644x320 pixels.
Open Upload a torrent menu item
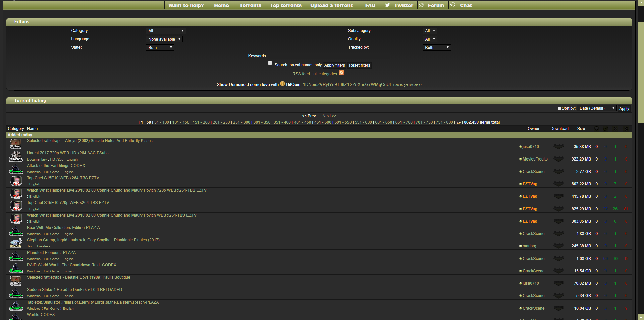click(x=331, y=5)
